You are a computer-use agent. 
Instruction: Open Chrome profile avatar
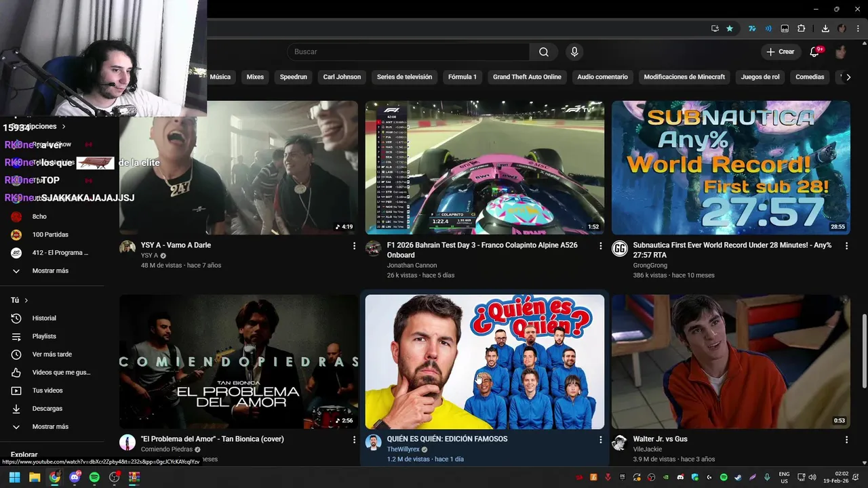click(x=842, y=28)
